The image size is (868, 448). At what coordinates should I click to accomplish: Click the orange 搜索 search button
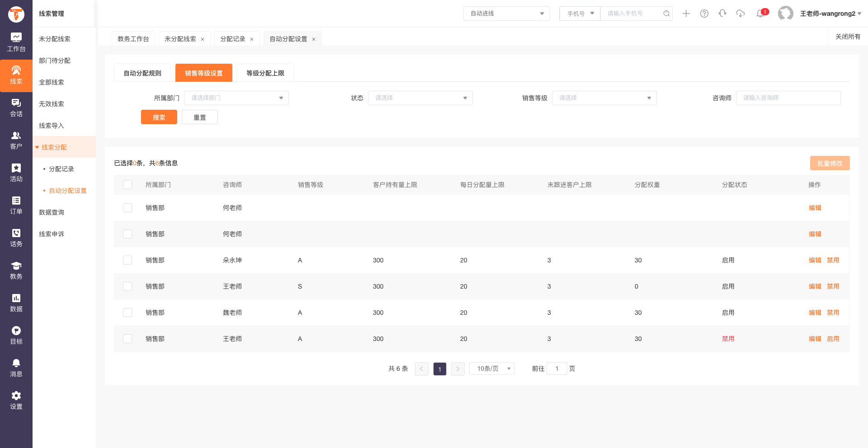pos(159,117)
